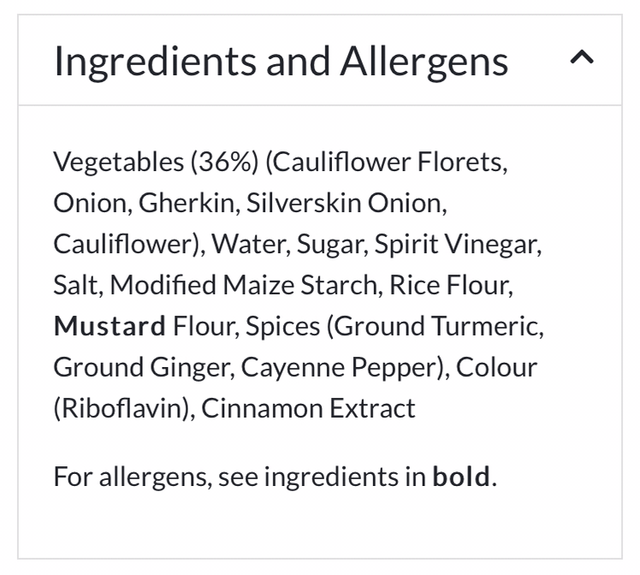Click the Modified Maize Starch text
This screenshot has height=575, width=640.
point(244,285)
